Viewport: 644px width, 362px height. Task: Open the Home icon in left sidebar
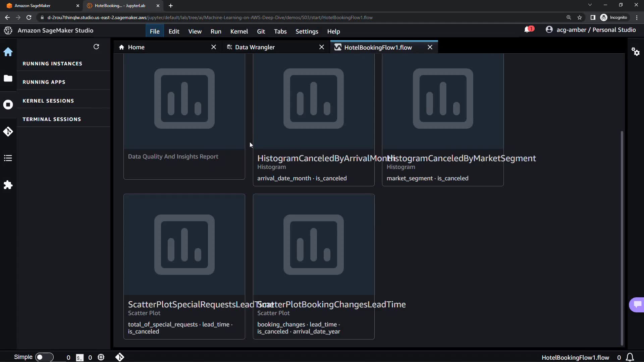(8, 52)
